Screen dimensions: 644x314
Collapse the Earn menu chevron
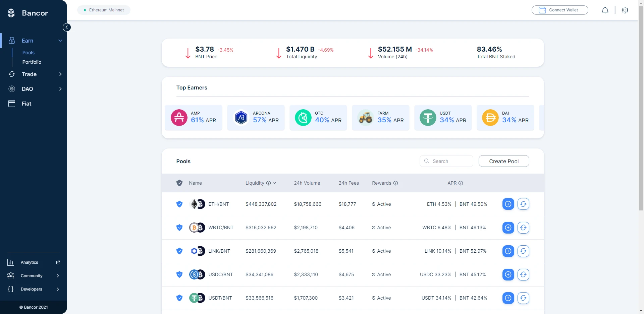tap(60, 41)
